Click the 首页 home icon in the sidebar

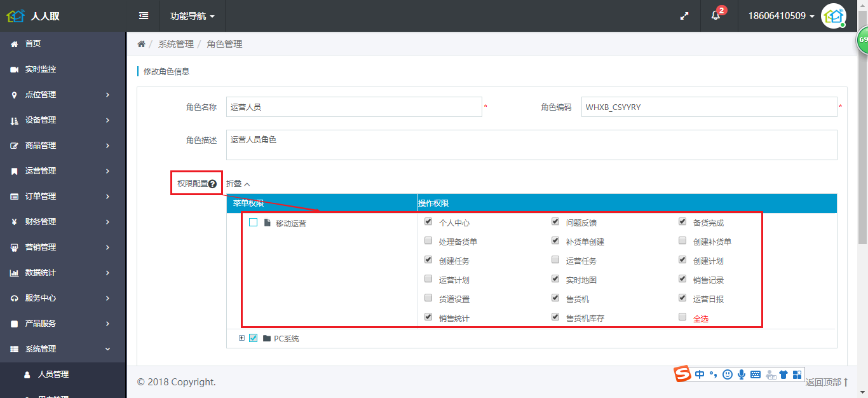[x=14, y=44]
